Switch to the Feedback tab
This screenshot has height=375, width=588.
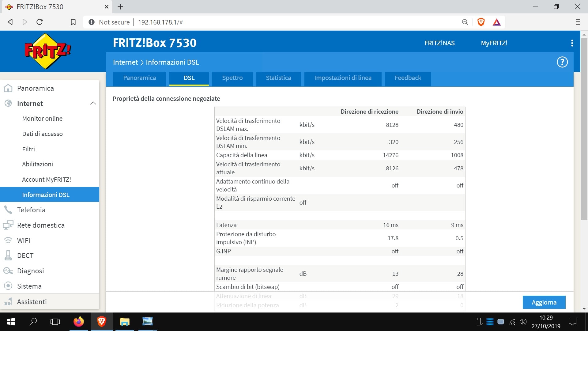[408, 79]
